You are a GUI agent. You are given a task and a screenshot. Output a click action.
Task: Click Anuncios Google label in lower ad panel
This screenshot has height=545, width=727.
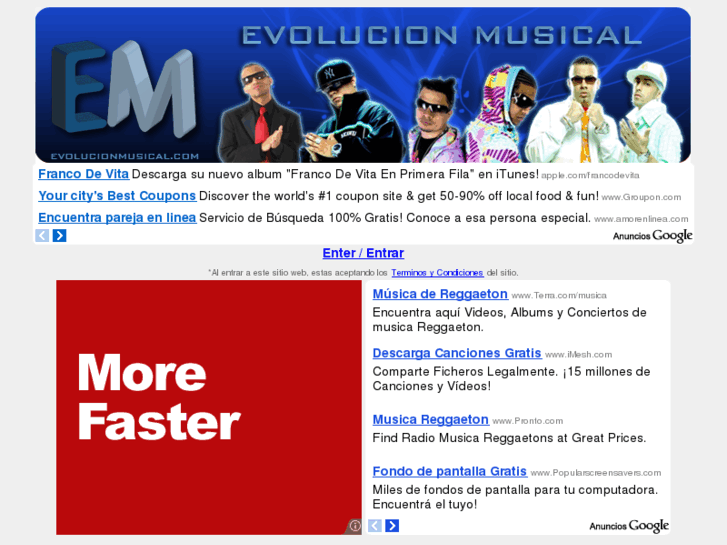629,526
